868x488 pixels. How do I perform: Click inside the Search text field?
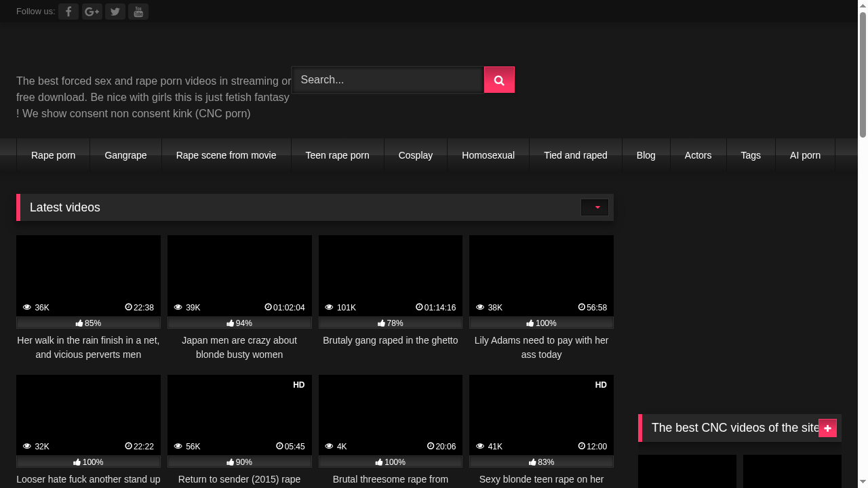click(387, 79)
